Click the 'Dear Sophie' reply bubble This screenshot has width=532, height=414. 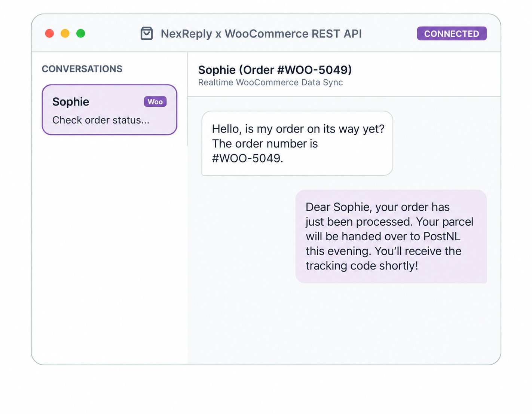[x=391, y=236]
